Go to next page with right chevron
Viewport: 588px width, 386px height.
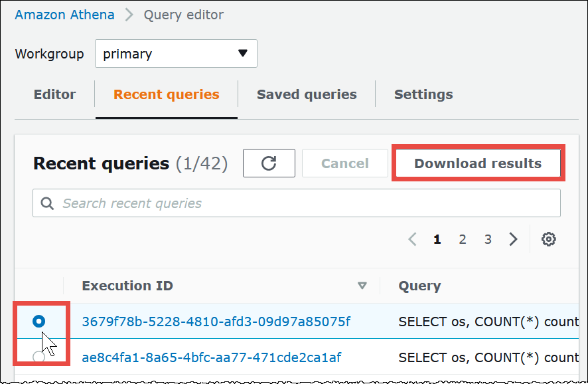(513, 239)
